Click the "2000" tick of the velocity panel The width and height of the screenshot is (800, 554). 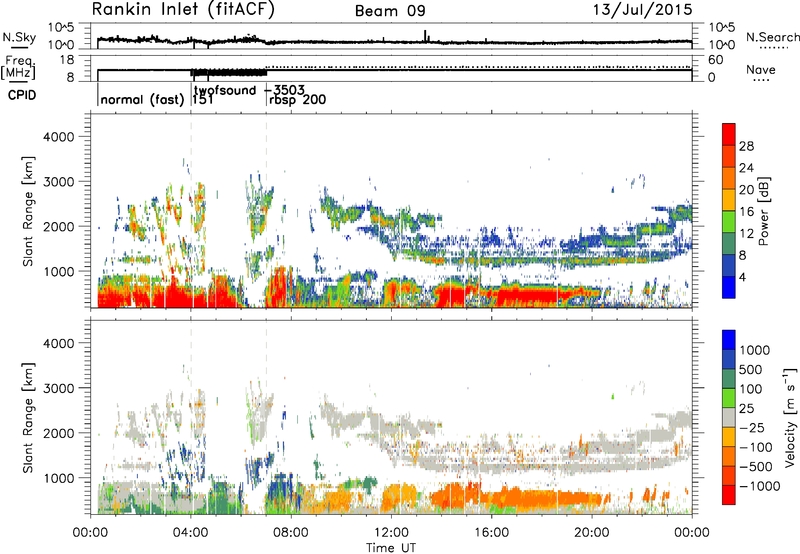[59, 433]
